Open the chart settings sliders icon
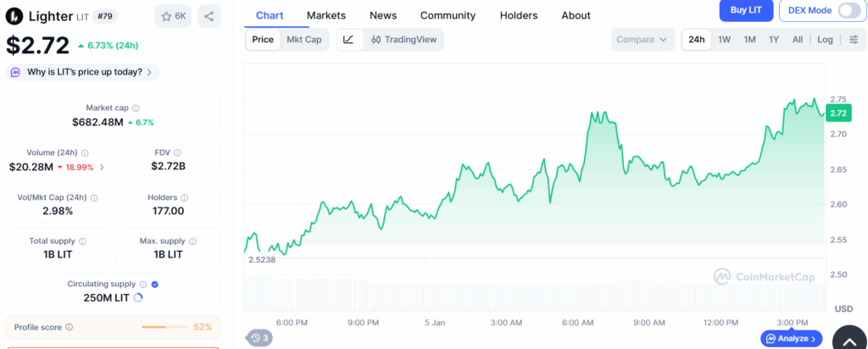This screenshot has height=349, width=868. click(x=853, y=40)
